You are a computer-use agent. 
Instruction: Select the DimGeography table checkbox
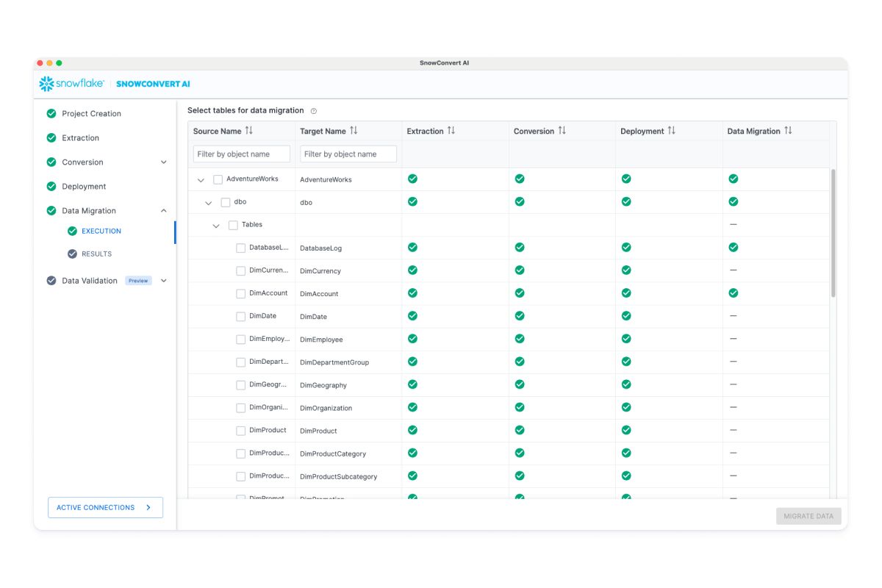241,385
